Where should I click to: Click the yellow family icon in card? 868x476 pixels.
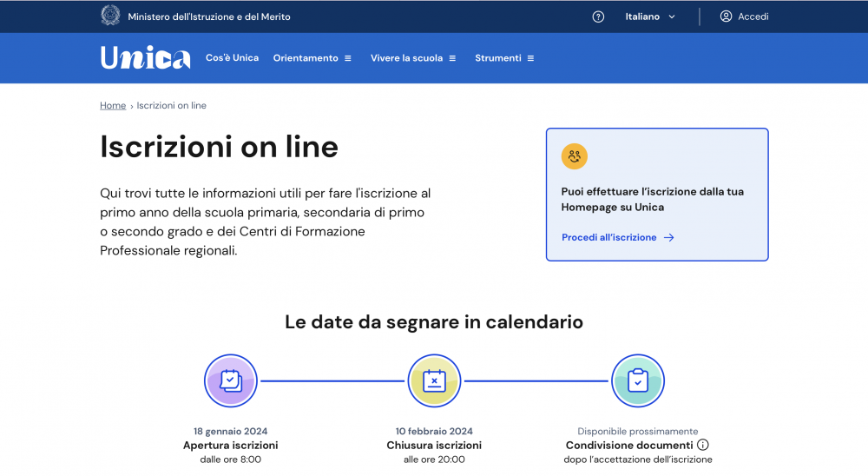(574, 156)
